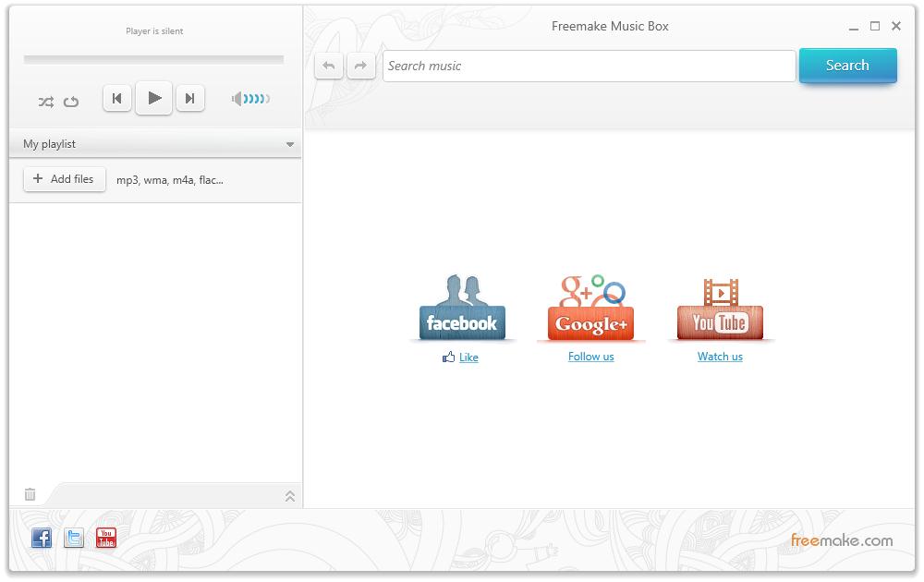
Task: Close the Freemake Music Box window
Action: (x=896, y=26)
